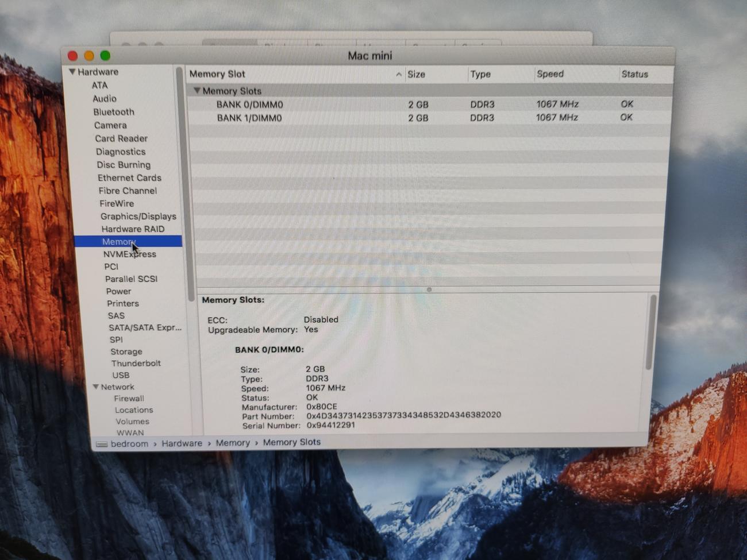
Task: Select Thunderbolt in the sidebar
Action: [136, 364]
